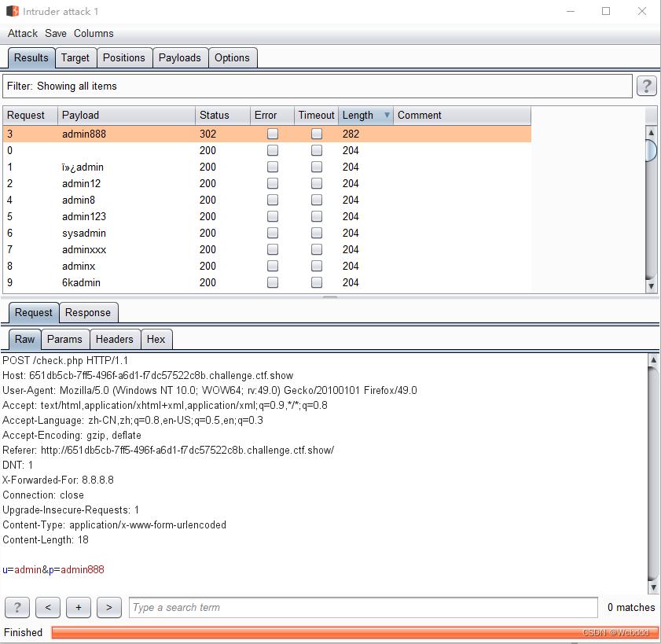This screenshot has width=661, height=644.
Task: Select the adminx payload row
Action: [267, 266]
